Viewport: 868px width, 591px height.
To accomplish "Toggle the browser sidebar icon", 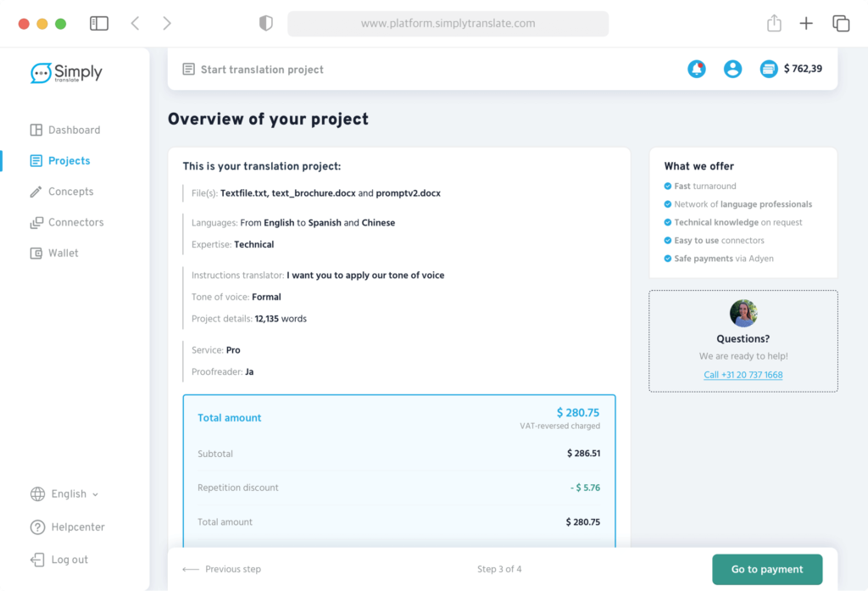I will click(99, 24).
